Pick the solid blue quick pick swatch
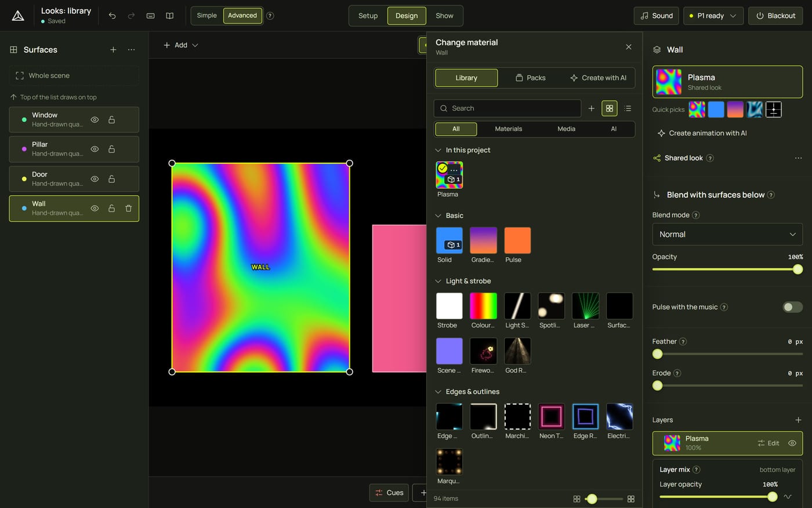The image size is (812, 508). pos(716,109)
